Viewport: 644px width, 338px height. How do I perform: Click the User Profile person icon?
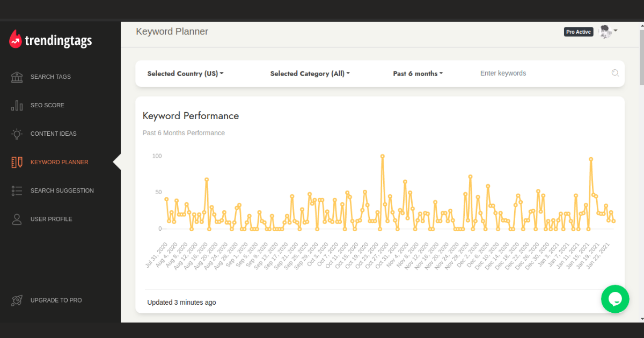[17, 219]
